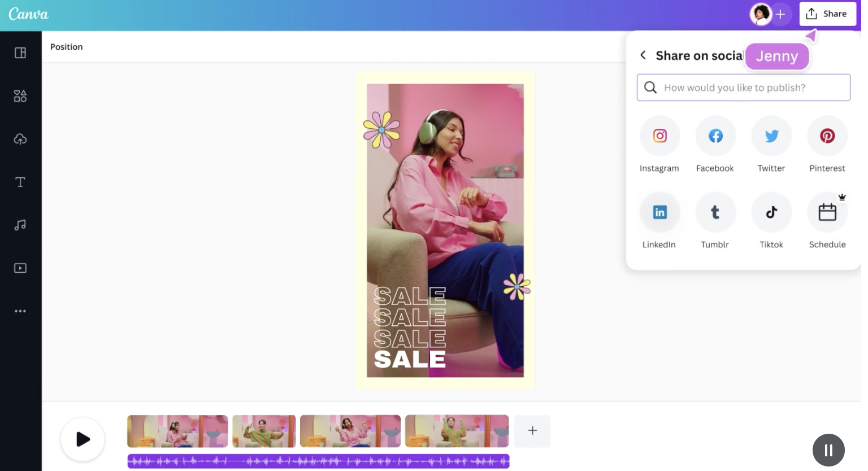Go back from Share on social
This screenshot has height=471, width=868.
click(x=643, y=55)
